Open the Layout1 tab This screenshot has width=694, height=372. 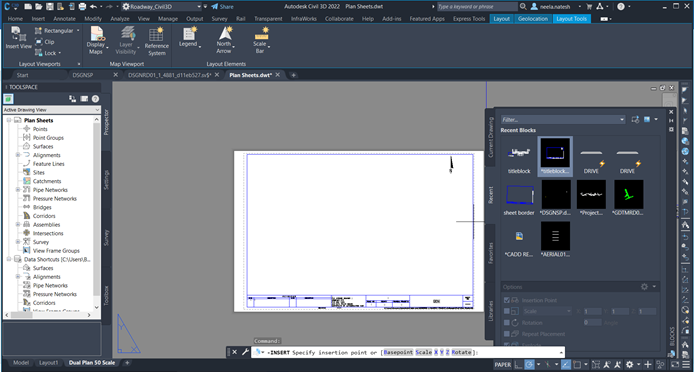[49, 363]
